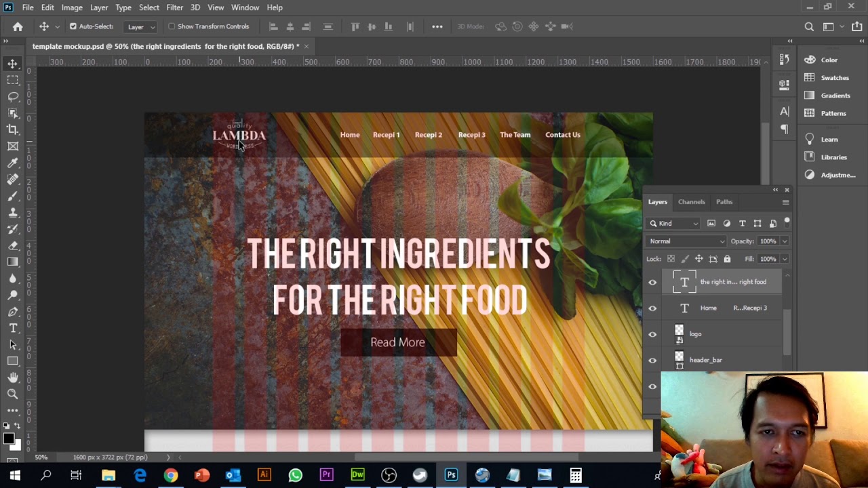Image resolution: width=868 pixels, height=488 pixels.
Task: Filter layers by smart objects icon
Action: [x=773, y=223]
